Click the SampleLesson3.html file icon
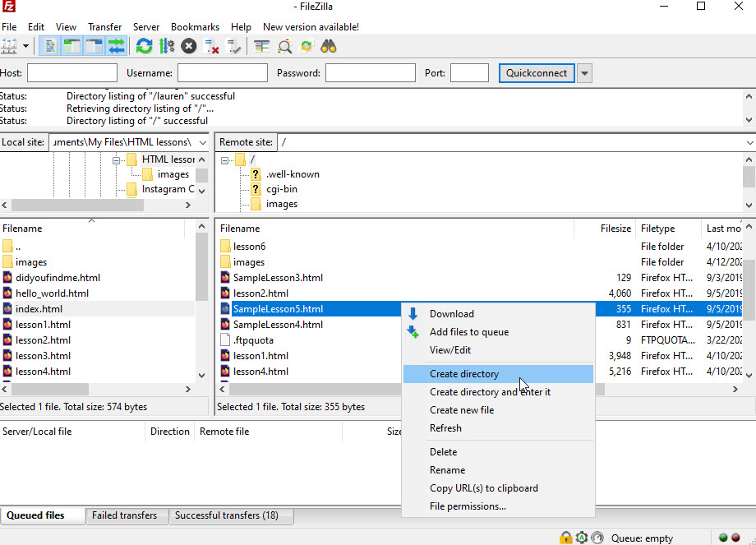The image size is (756, 545). point(225,278)
